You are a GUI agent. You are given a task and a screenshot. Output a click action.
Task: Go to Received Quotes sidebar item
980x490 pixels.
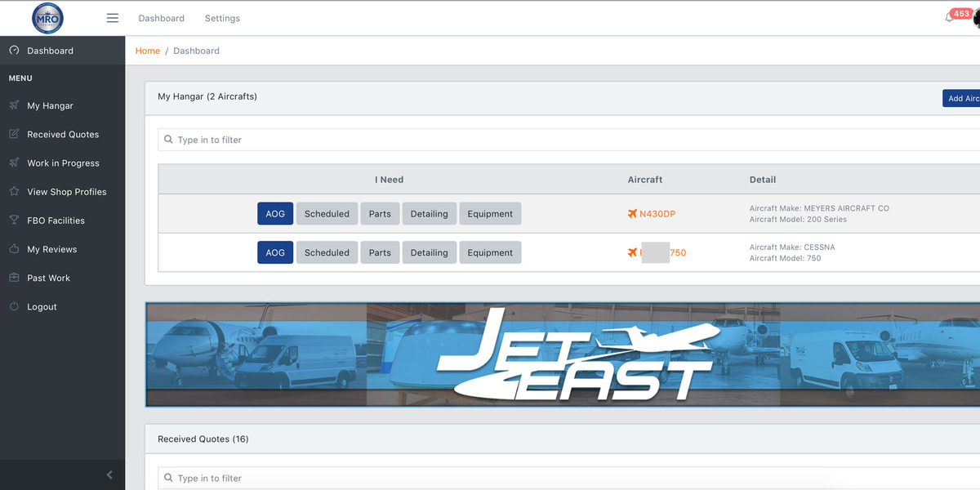(x=63, y=135)
